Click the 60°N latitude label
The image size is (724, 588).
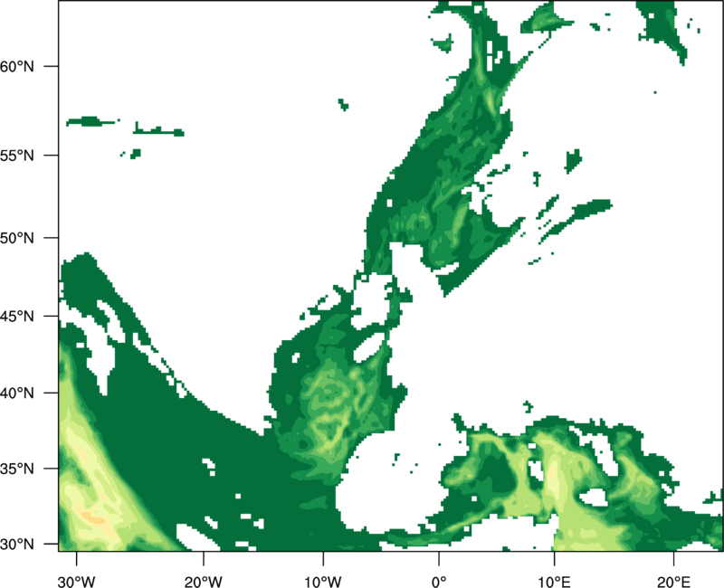point(17,66)
